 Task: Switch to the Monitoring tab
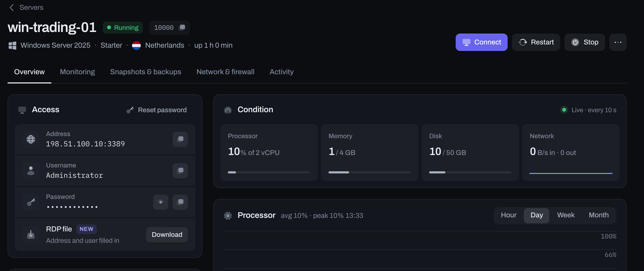[x=77, y=72]
